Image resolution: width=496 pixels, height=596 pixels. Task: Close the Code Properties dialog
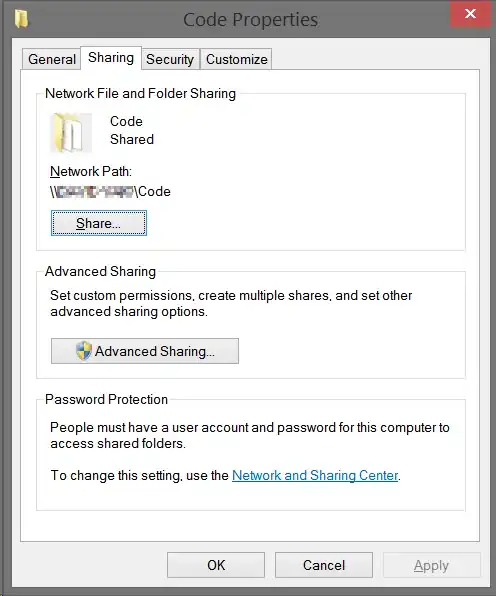pos(470,14)
